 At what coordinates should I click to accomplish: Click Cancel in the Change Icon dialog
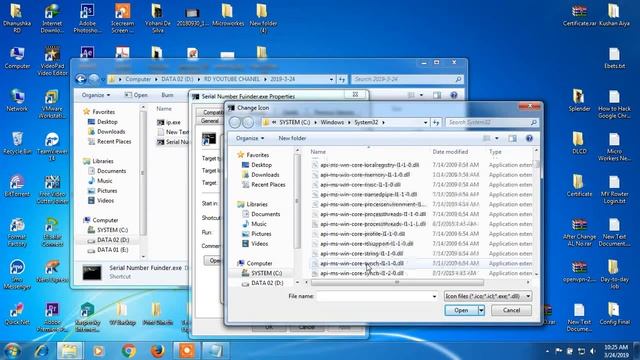pos(511,310)
